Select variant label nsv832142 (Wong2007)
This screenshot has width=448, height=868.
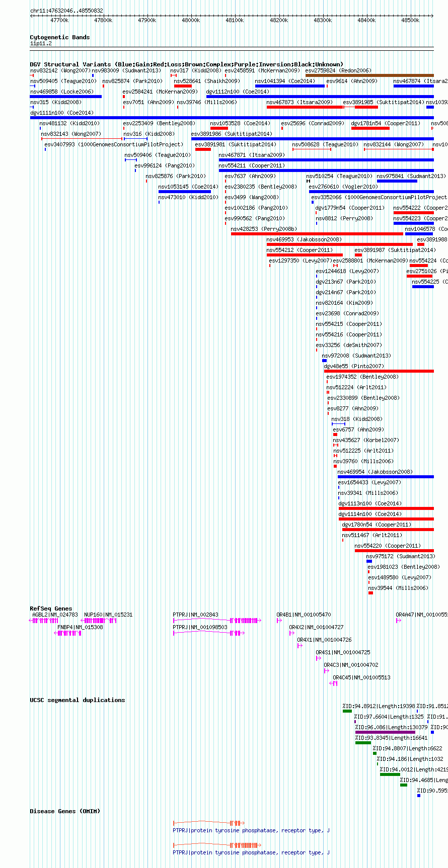pos(60,71)
